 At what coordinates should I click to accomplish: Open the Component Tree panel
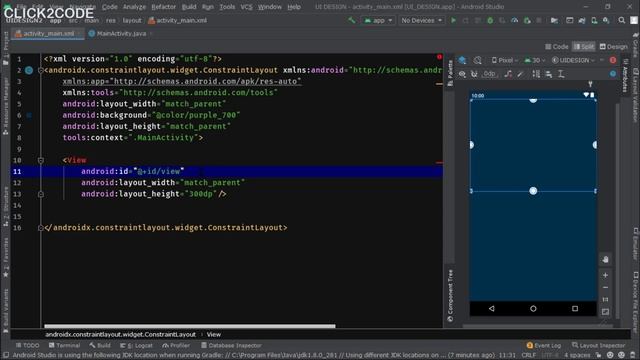(450, 296)
